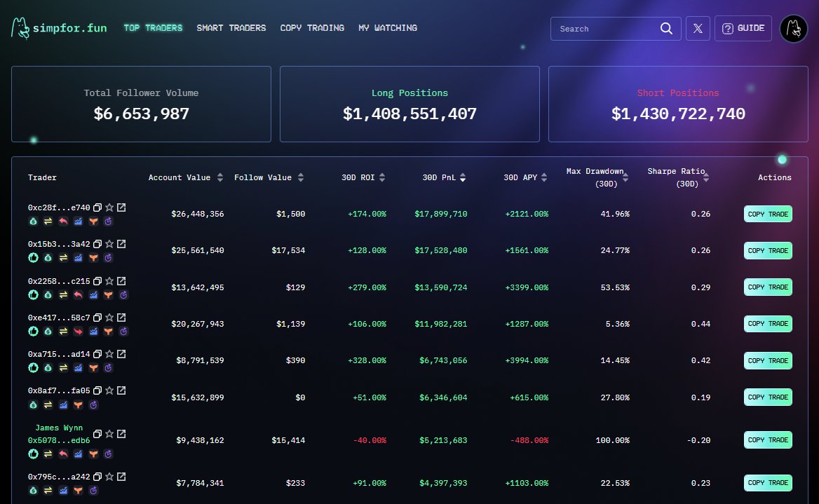Star trader 0xa715...ad14 as favorite
This screenshot has width=819, height=504.
coord(109,354)
